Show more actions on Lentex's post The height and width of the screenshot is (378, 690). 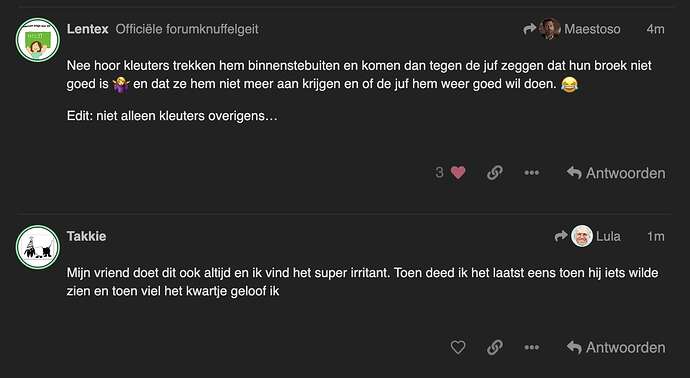click(532, 172)
